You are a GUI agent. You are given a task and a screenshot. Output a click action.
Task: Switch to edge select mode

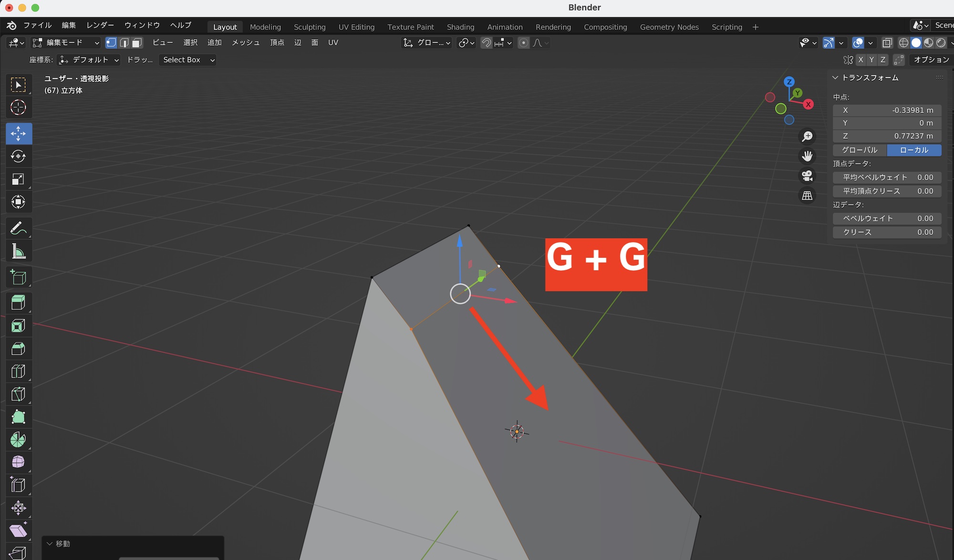124,43
